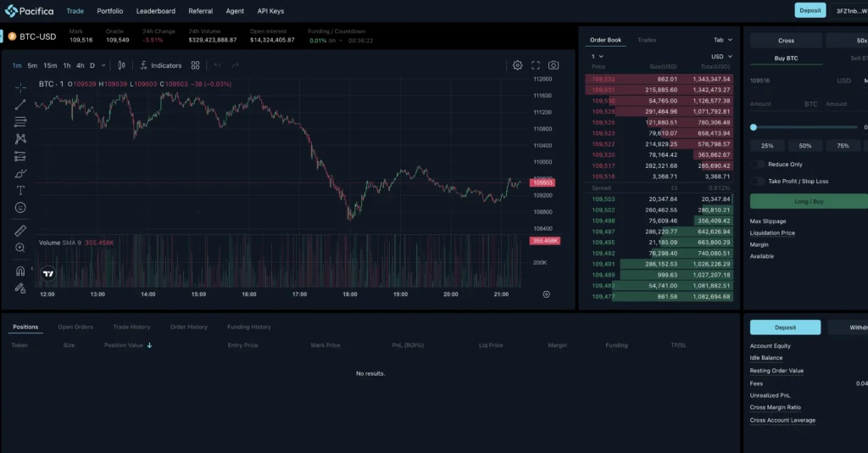Open the Referral page
The image size is (868, 453).
coord(200,11)
